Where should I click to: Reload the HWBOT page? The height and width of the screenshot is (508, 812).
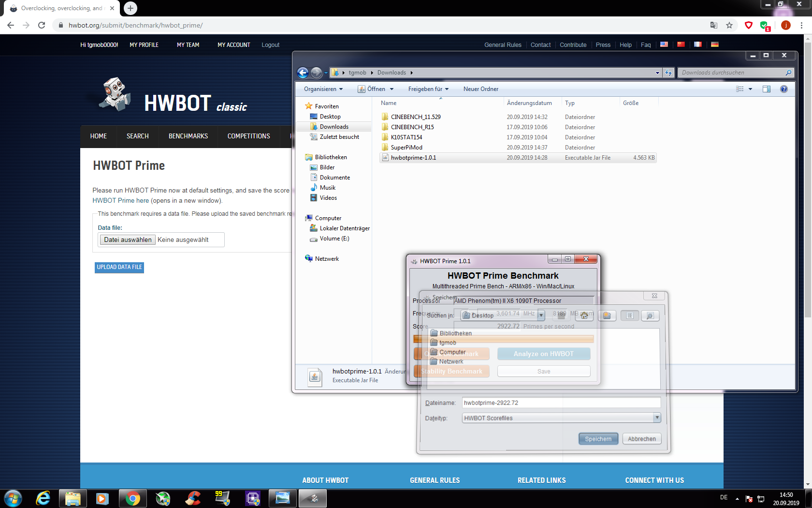click(42, 25)
